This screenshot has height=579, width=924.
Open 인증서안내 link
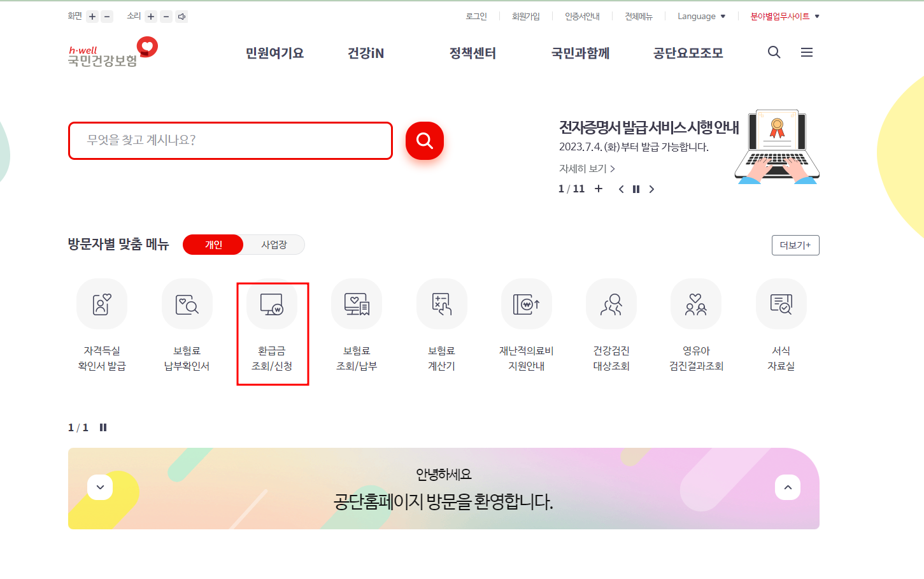click(582, 17)
